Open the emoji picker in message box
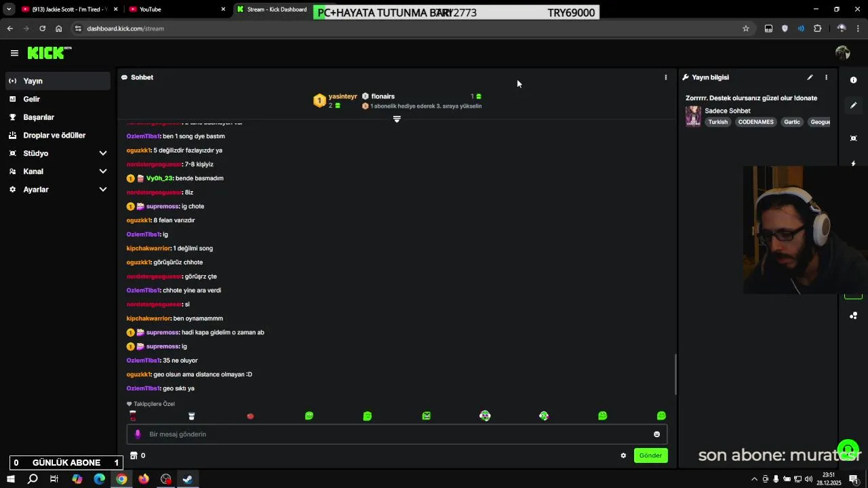 (656, 434)
